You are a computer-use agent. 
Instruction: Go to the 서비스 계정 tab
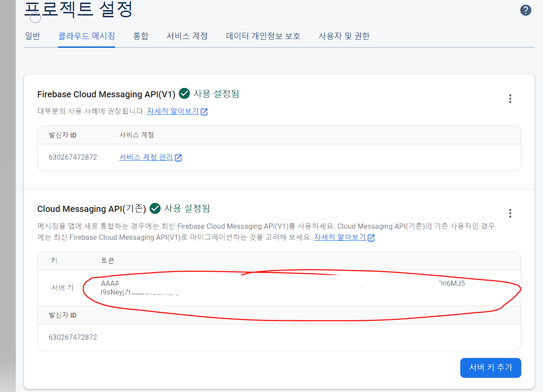[x=187, y=36]
